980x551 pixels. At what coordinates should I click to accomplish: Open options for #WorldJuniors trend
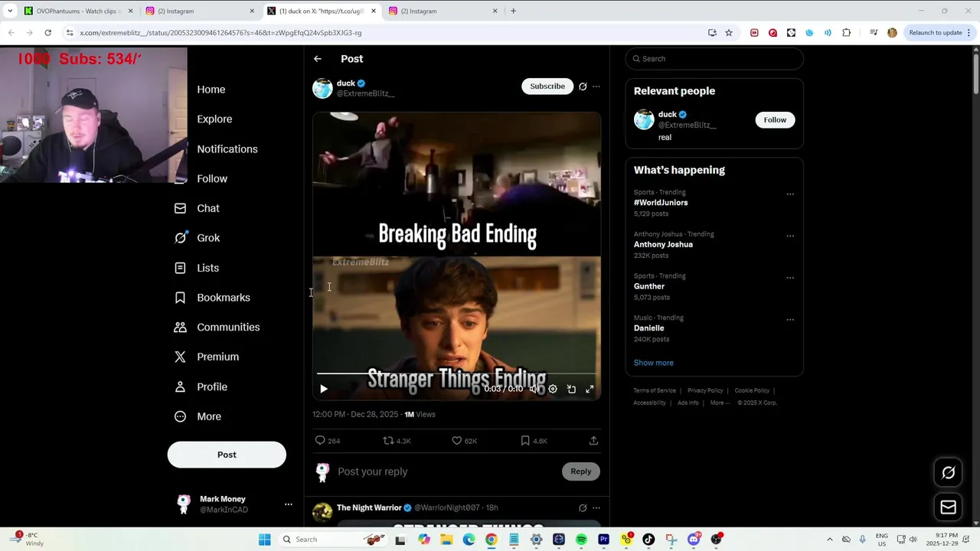(790, 194)
